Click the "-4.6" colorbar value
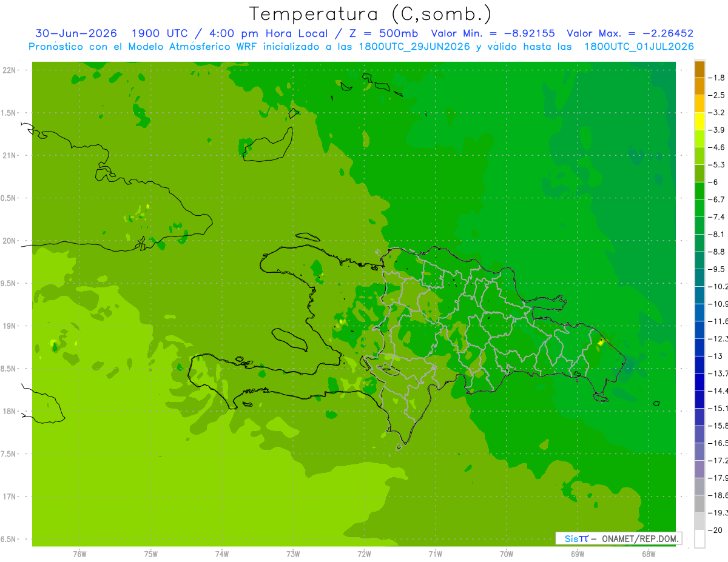 716,147
